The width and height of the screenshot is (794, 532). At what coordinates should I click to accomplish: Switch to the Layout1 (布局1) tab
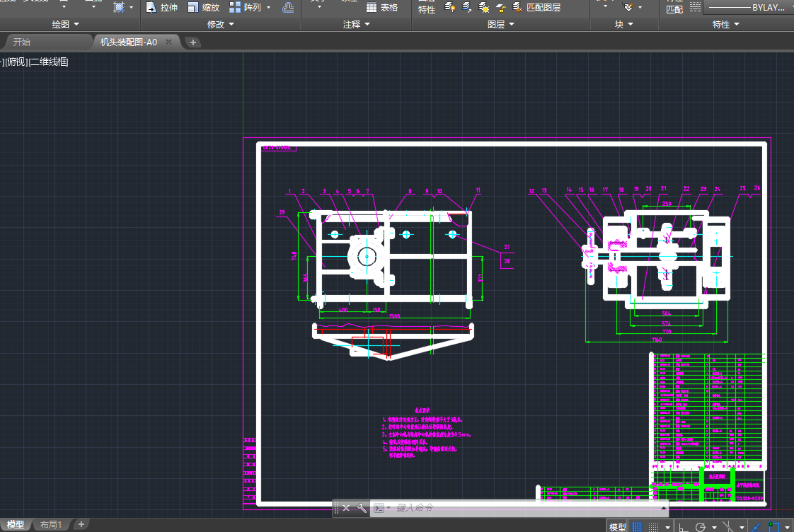pyautogui.click(x=51, y=524)
